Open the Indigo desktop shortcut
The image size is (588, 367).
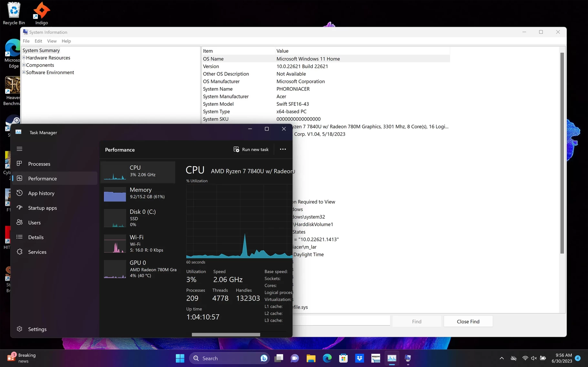42,14
